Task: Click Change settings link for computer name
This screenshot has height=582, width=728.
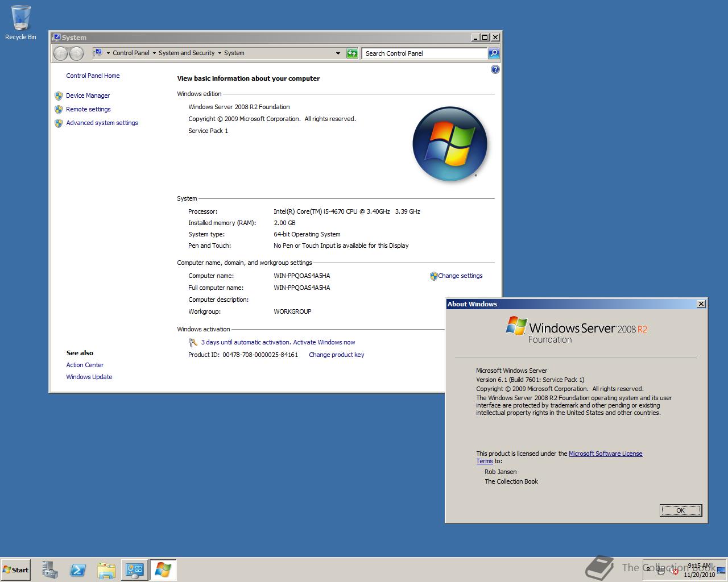Action: click(460, 276)
